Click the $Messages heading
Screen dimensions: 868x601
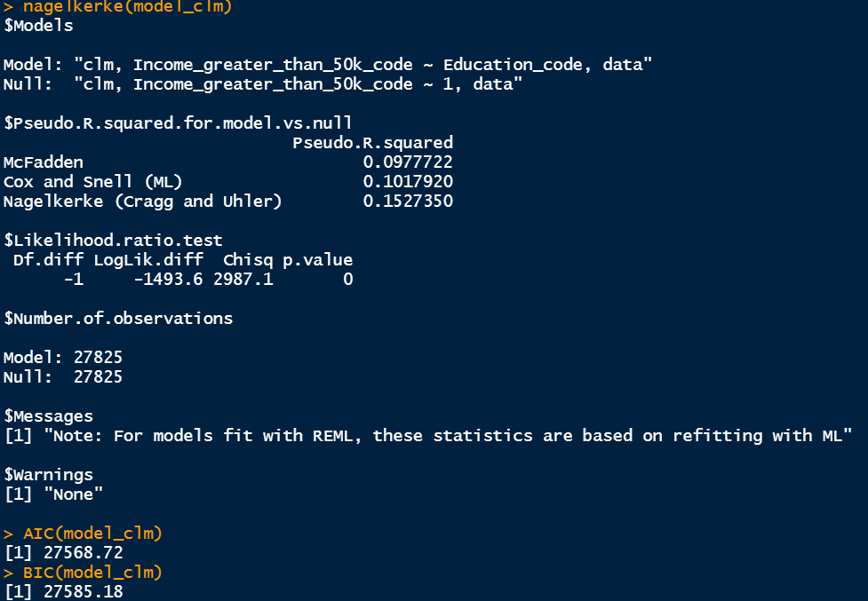pyautogui.click(x=48, y=416)
